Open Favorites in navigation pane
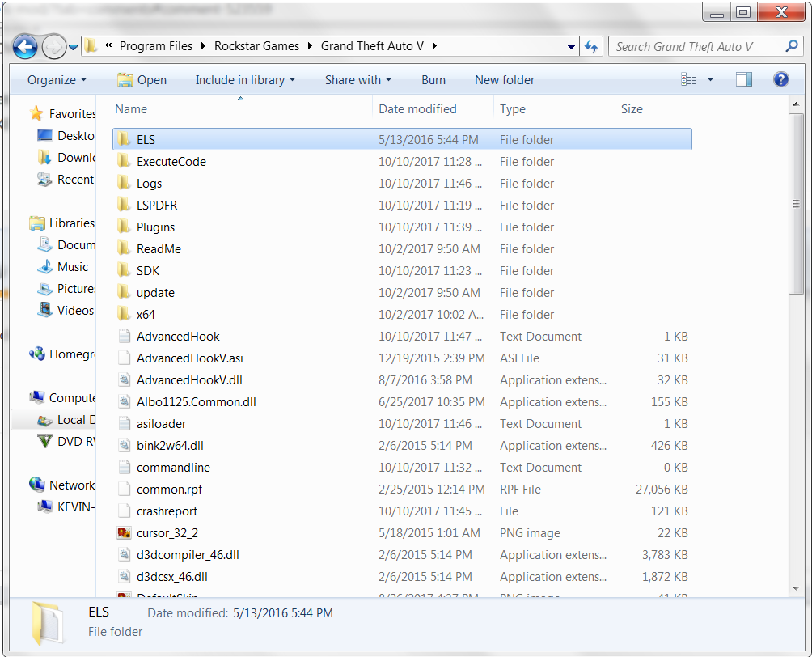The width and height of the screenshot is (812, 657). click(x=62, y=113)
